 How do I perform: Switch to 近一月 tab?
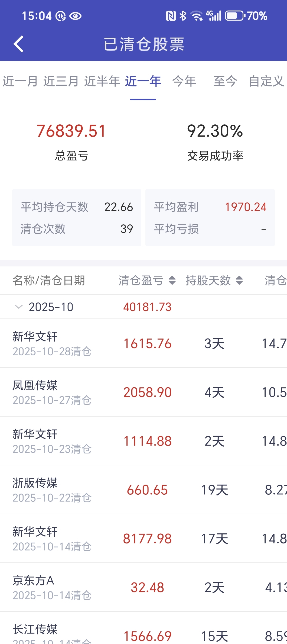coord(20,81)
